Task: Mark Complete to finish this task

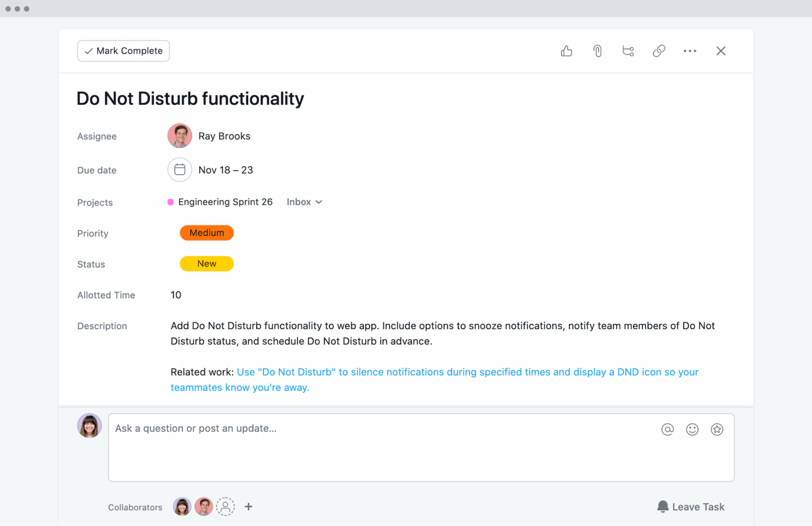Action: tap(123, 51)
